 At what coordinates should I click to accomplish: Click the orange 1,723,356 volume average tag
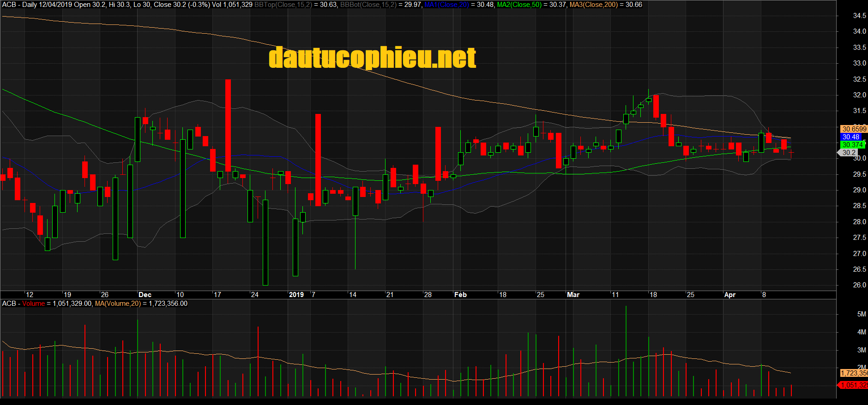853,373
